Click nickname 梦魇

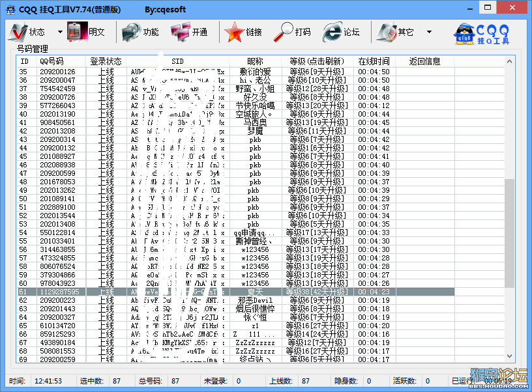click(x=255, y=131)
